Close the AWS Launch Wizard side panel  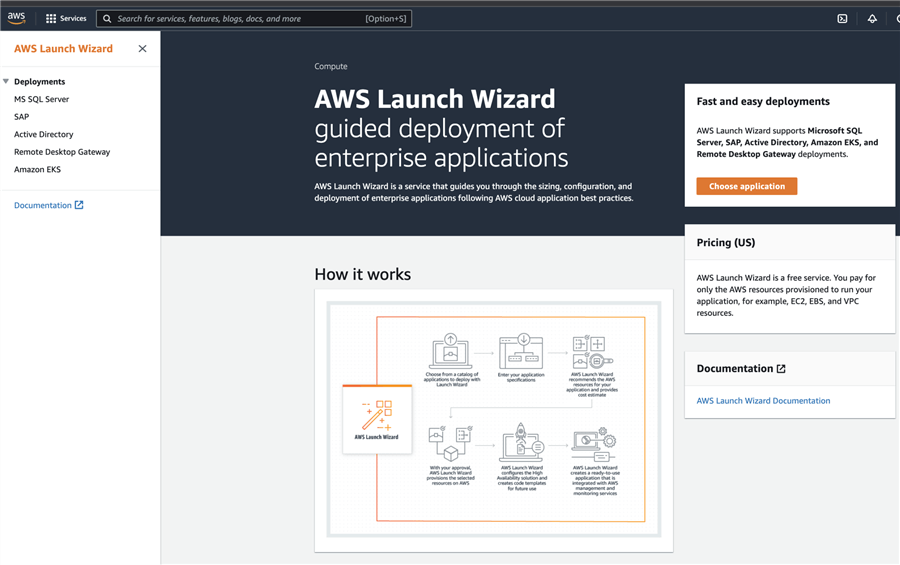coord(142,49)
